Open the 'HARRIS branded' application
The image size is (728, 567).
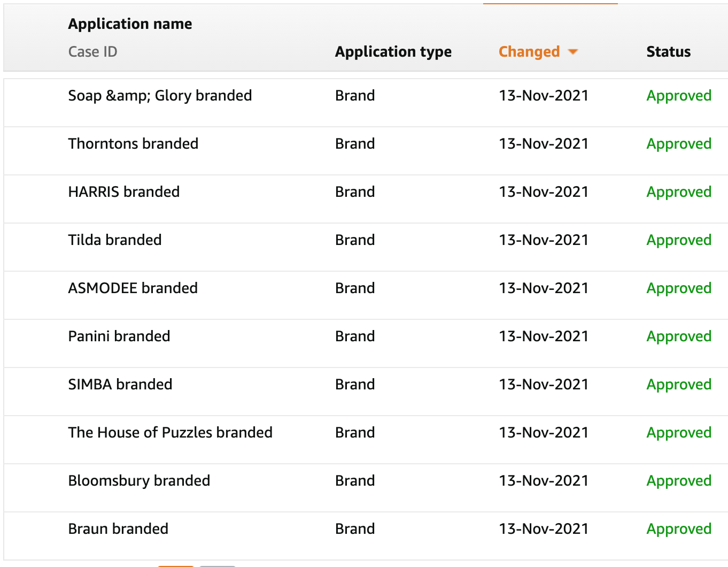click(x=124, y=192)
